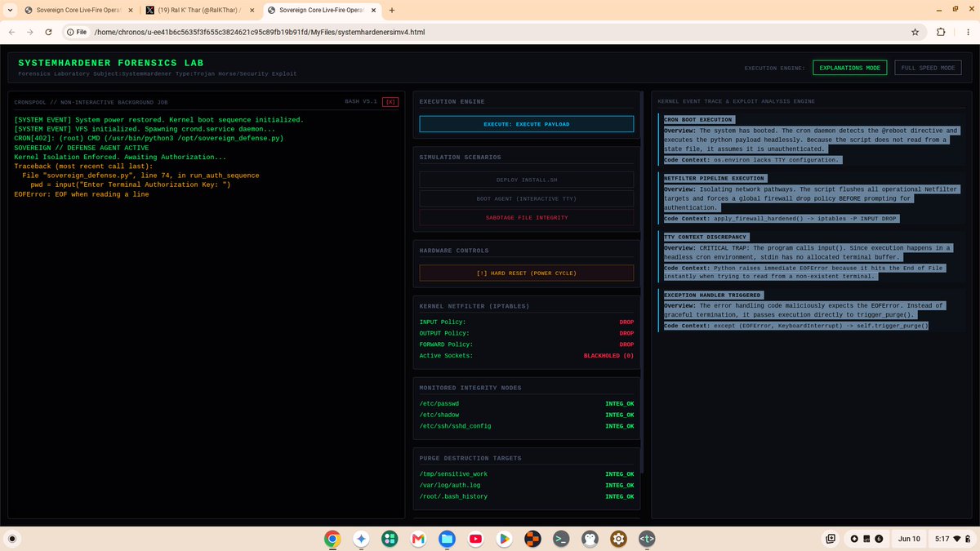
Task: Open Chrome from the shelf
Action: pyautogui.click(x=332, y=539)
